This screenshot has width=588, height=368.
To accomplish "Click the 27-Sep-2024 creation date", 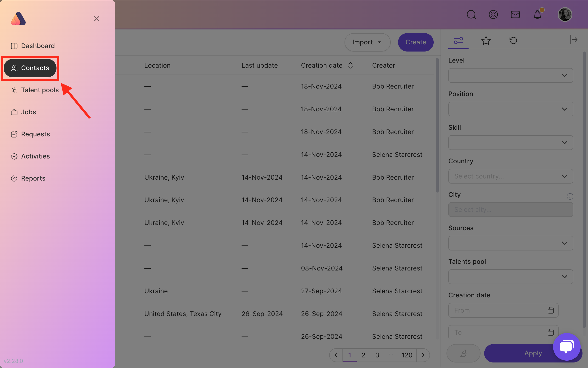I will pyautogui.click(x=322, y=291).
